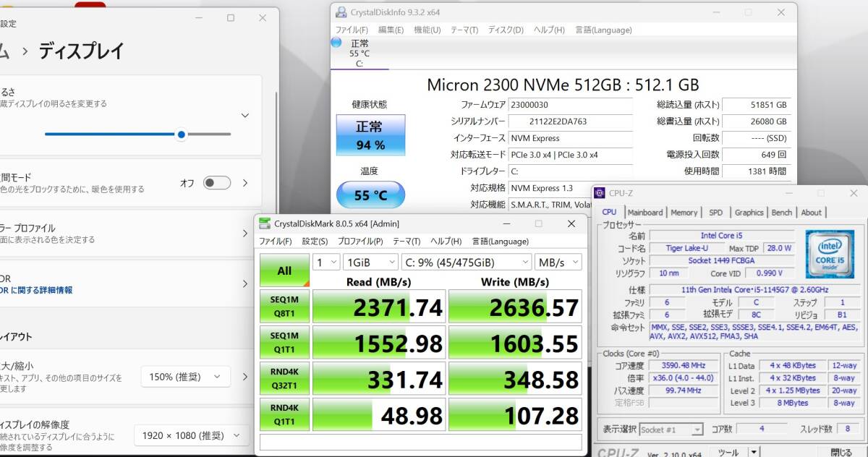The height and width of the screenshot is (457, 868).
Task: Open night light settings chevron
Action: pyautogui.click(x=245, y=183)
